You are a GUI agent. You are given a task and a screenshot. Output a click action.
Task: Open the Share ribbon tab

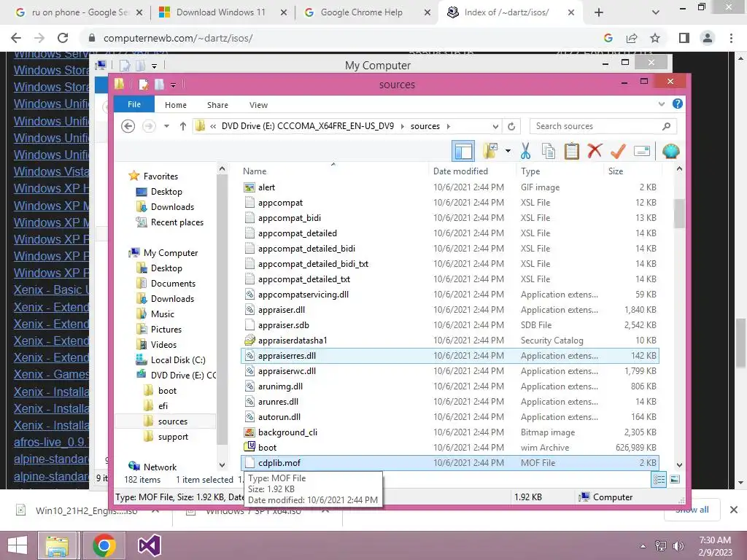click(217, 105)
